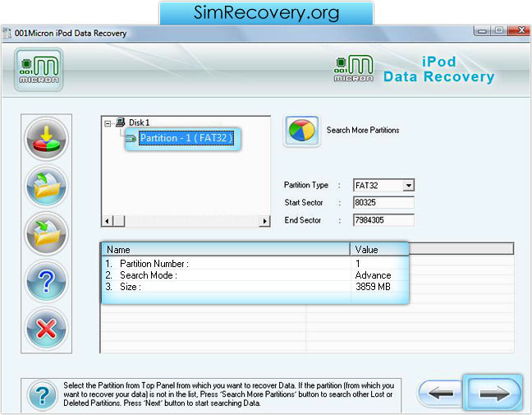This screenshot has height=415, width=532.
Task: Select Disk 1 in the tree
Action: [x=139, y=122]
